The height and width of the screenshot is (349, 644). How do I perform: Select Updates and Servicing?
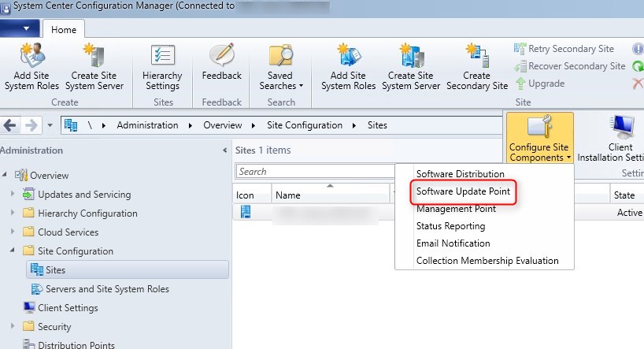click(84, 195)
